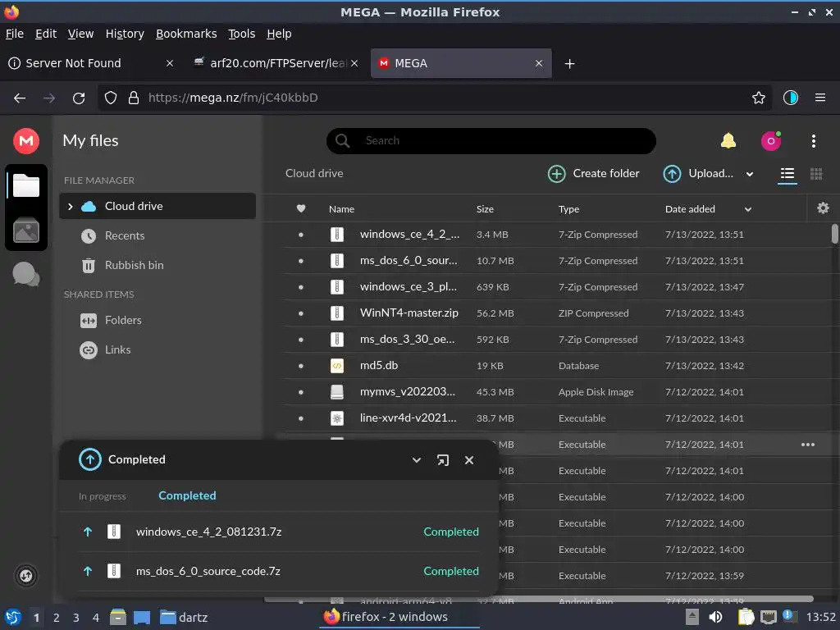This screenshot has width=840, height=630.
Task: Collapse the transfers panel with chevron
Action: tap(416, 460)
